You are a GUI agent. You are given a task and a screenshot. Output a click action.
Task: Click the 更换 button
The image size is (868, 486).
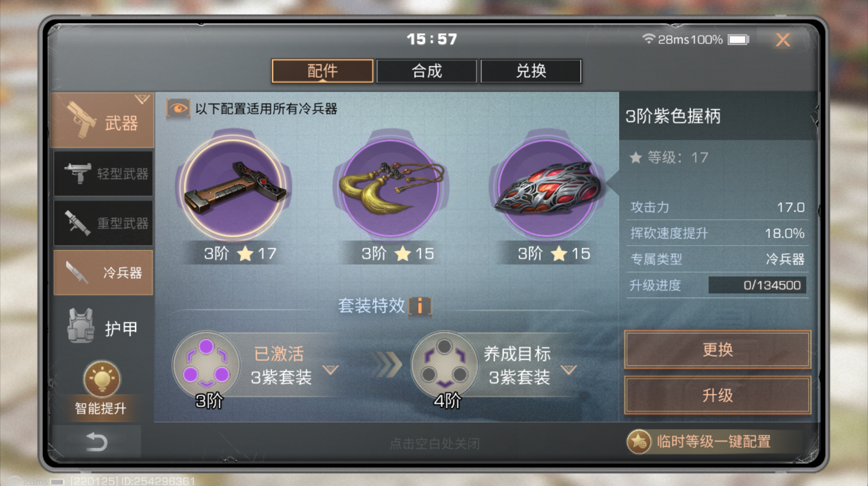pos(717,349)
